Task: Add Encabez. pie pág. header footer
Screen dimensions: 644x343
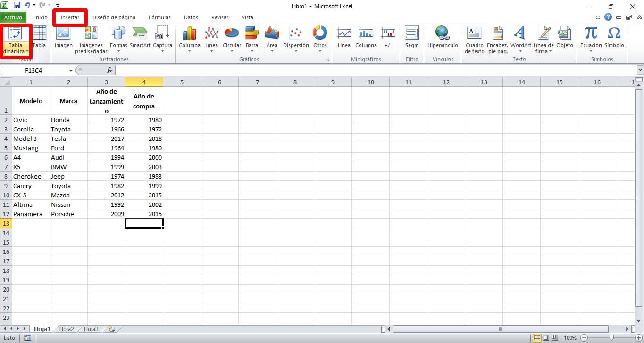Action: [497, 40]
